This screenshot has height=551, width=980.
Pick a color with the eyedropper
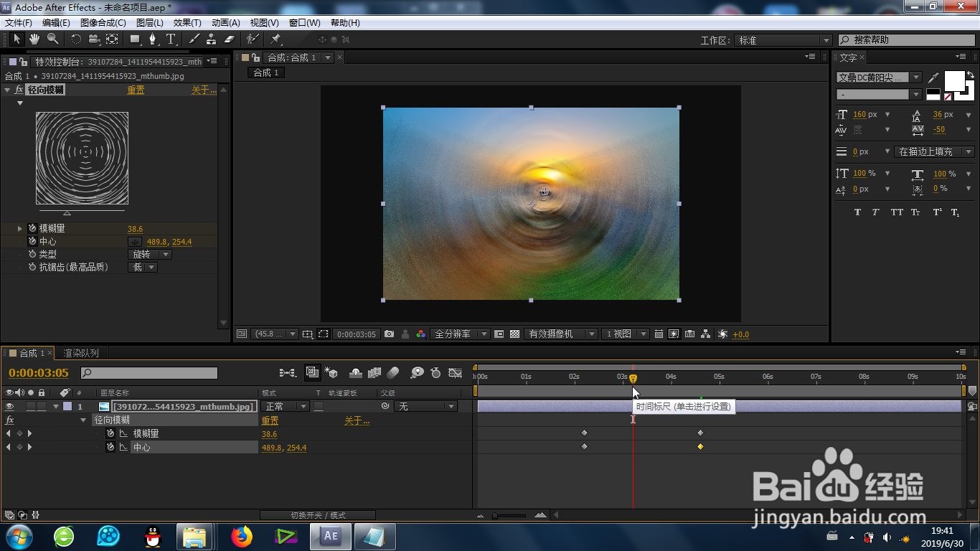(x=933, y=77)
